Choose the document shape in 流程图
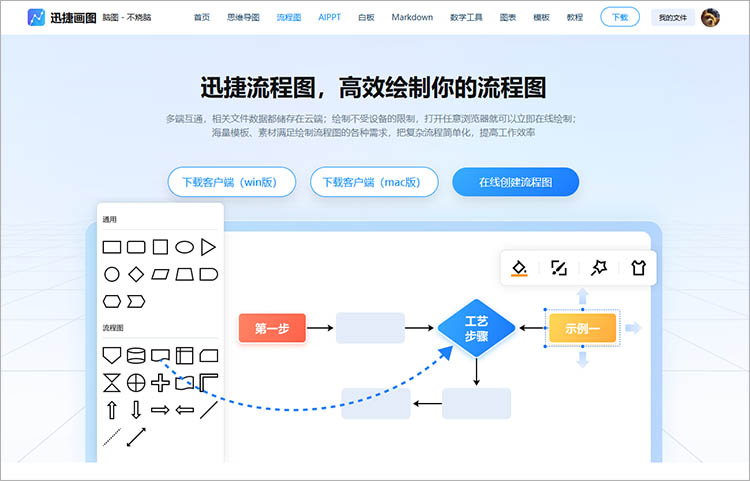This screenshot has width=750, height=481. (160, 355)
